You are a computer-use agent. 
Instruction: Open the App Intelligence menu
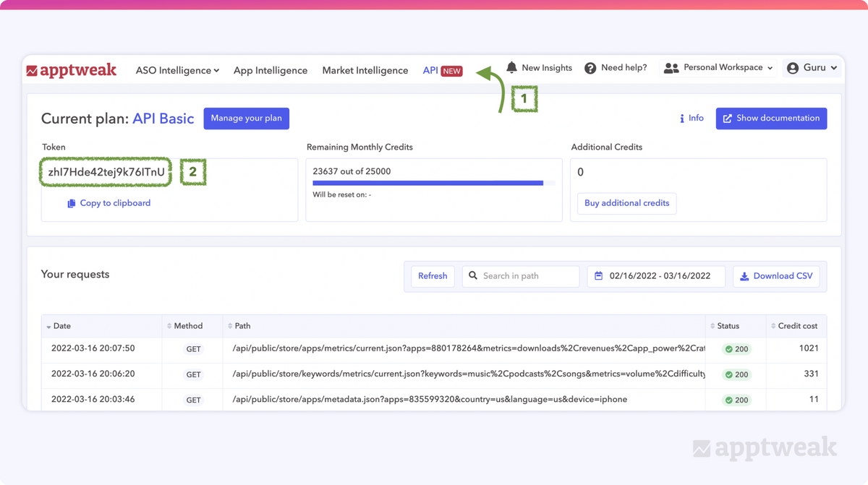tap(271, 70)
